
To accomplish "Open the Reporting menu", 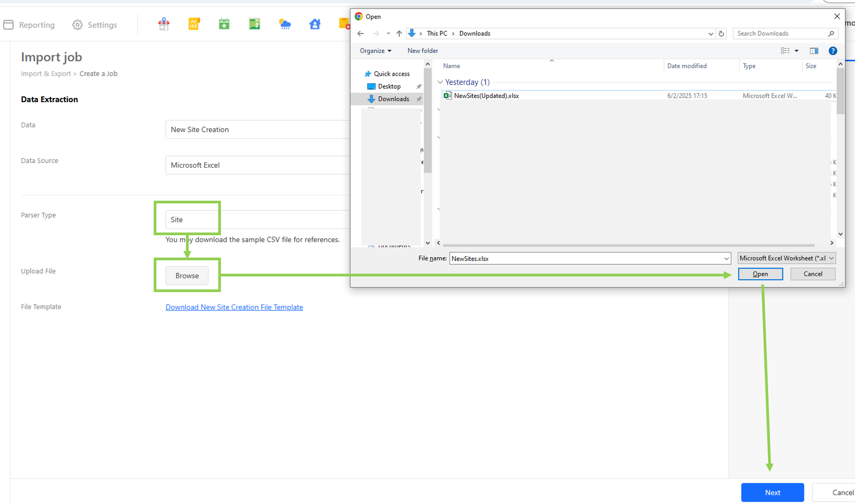I will pyautogui.click(x=29, y=25).
